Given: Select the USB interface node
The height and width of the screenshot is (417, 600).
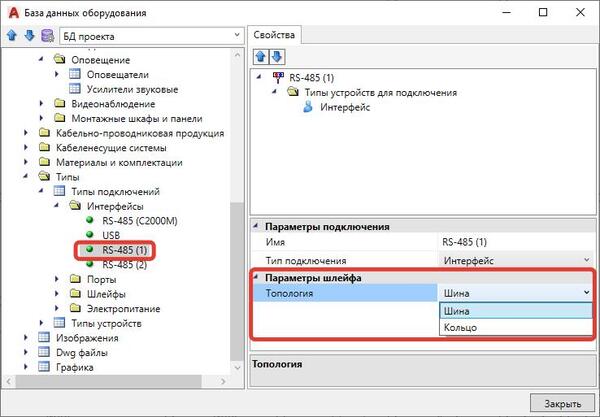Looking at the screenshot, I should point(110,235).
